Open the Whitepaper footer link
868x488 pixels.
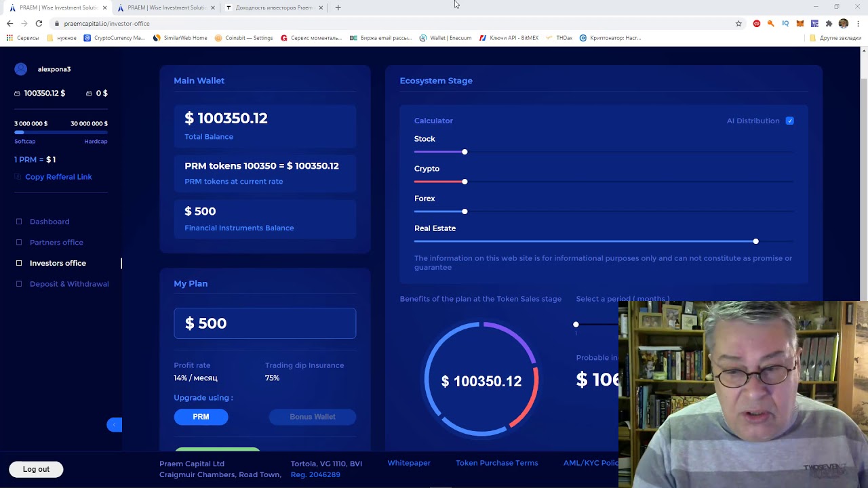pos(409,463)
